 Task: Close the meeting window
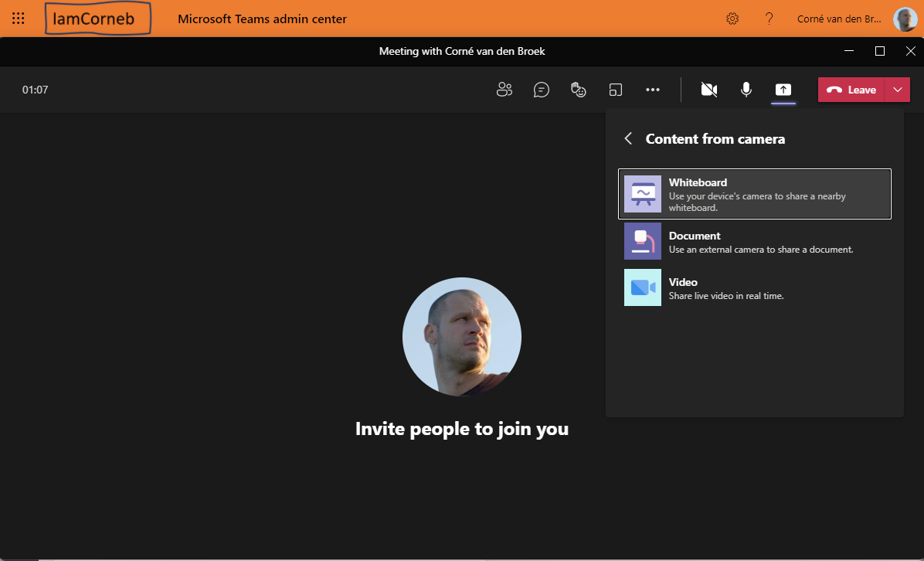[910, 51]
